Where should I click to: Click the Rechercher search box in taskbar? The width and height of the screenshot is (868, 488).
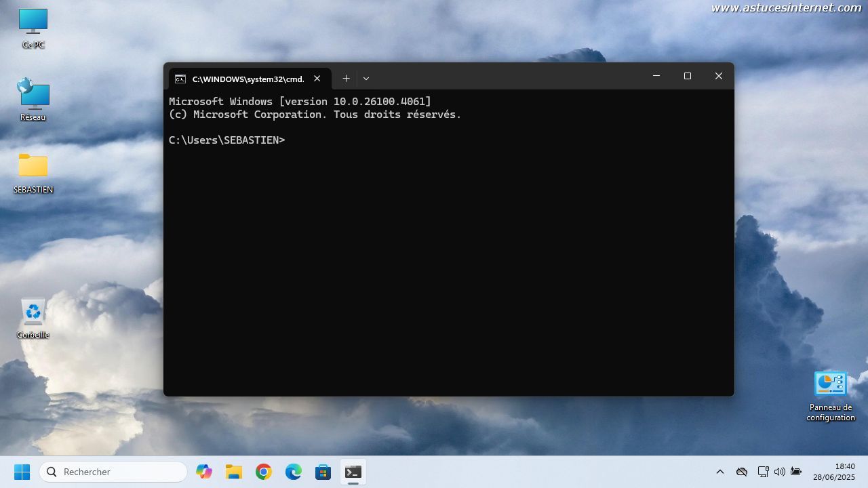(x=113, y=472)
